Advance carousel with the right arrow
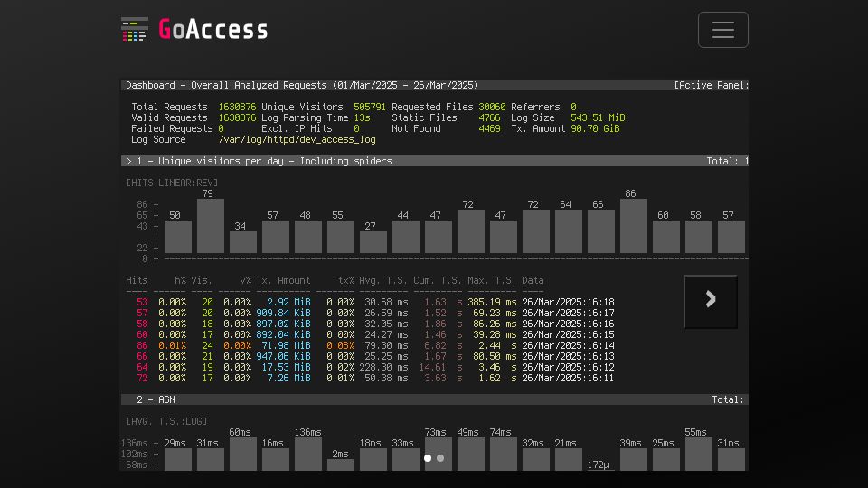Image resolution: width=868 pixels, height=488 pixels. pos(711,302)
